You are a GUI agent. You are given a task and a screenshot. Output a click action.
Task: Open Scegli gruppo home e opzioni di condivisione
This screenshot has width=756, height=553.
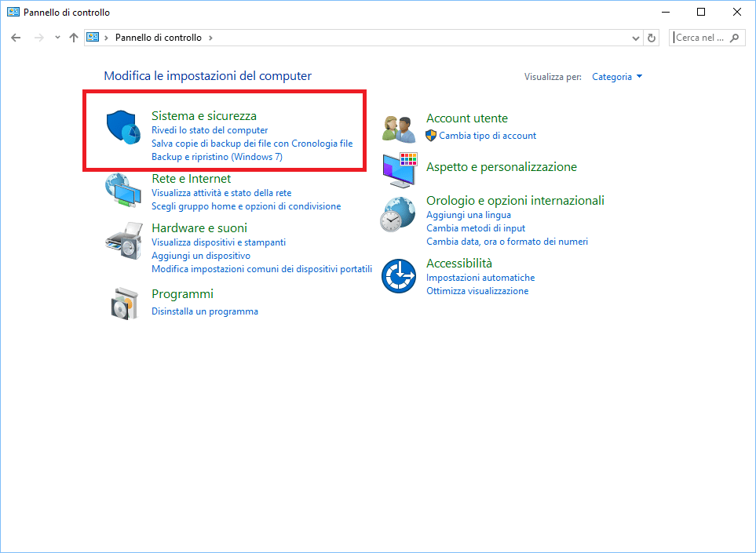(x=247, y=206)
